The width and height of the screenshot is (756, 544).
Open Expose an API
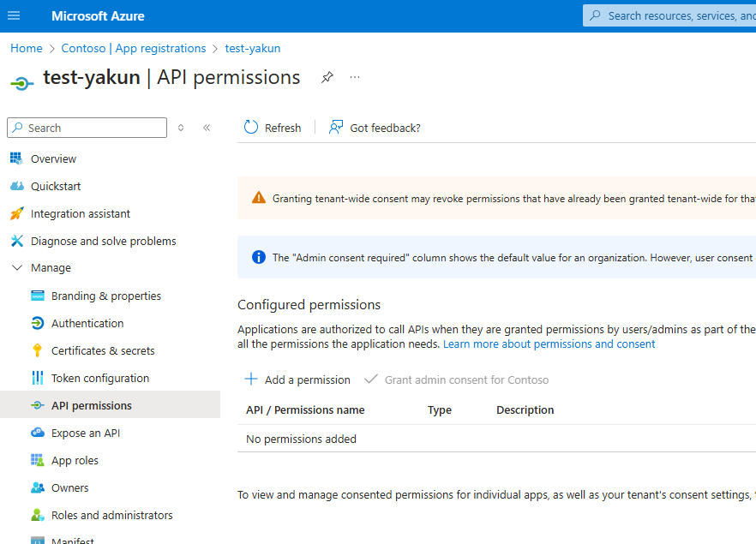click(86, 433)
